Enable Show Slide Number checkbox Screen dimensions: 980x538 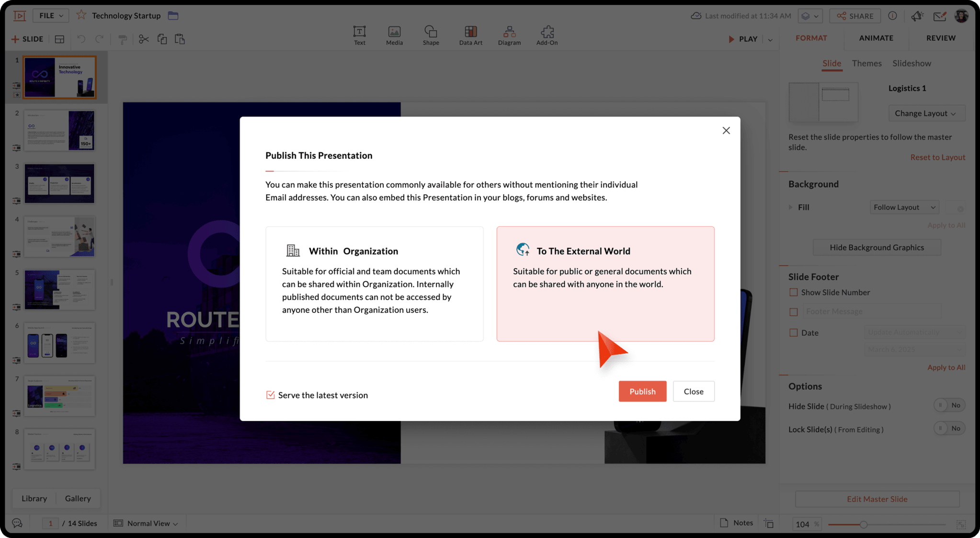click(793, 292)
